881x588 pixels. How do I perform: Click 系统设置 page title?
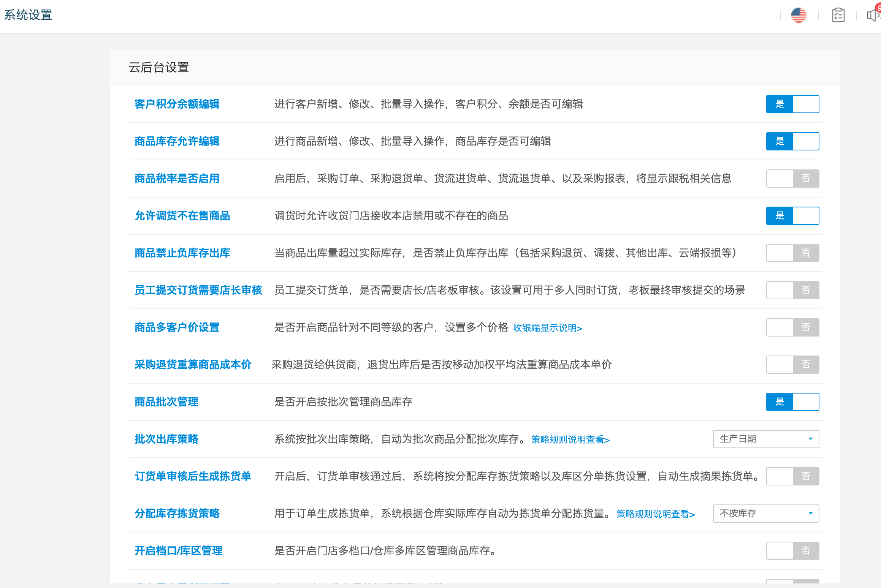[28, 15]
